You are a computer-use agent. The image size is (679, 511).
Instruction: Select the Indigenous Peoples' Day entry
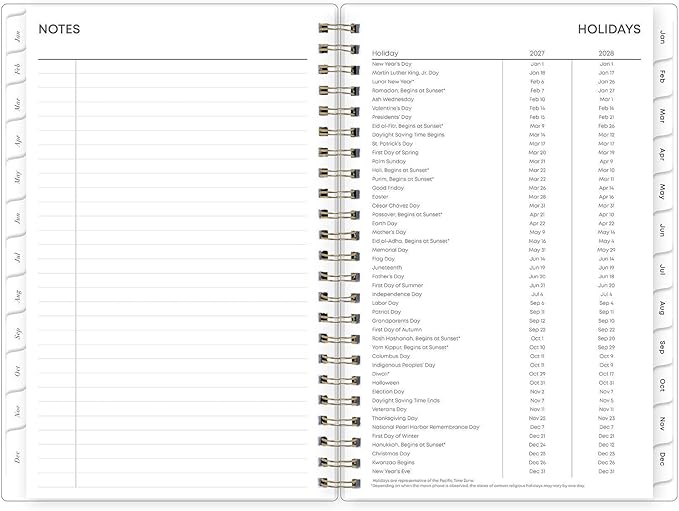click(x=403, y=365)
